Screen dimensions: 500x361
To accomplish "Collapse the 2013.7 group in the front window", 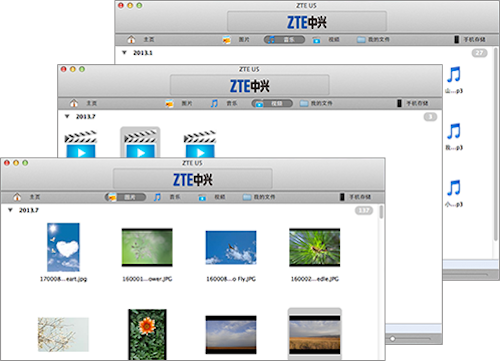I will tap(10, 210).
